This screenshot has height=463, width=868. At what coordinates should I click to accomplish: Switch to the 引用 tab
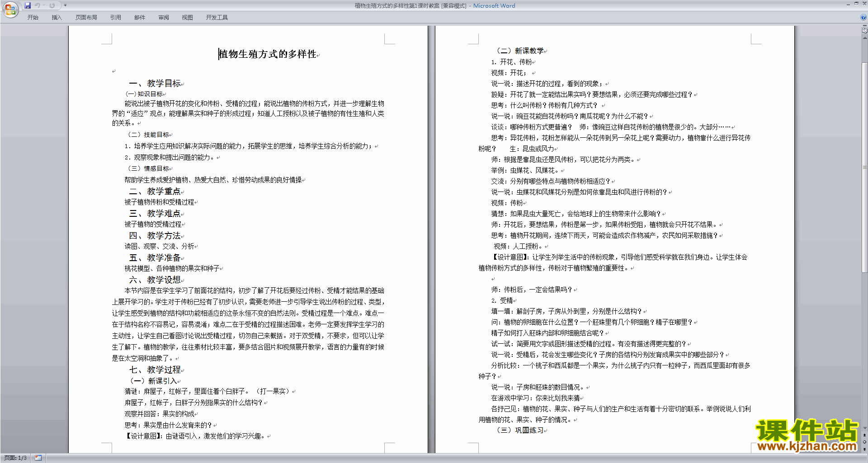click(116, 18)
